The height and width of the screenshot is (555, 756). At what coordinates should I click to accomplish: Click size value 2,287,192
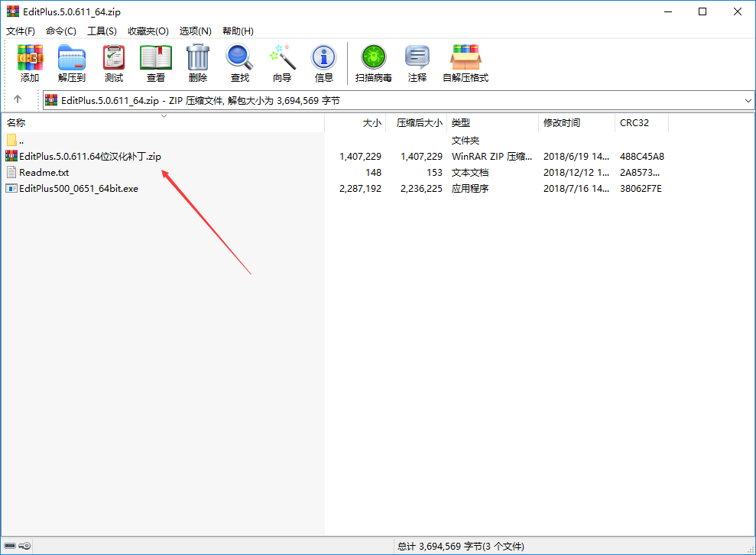360,189
